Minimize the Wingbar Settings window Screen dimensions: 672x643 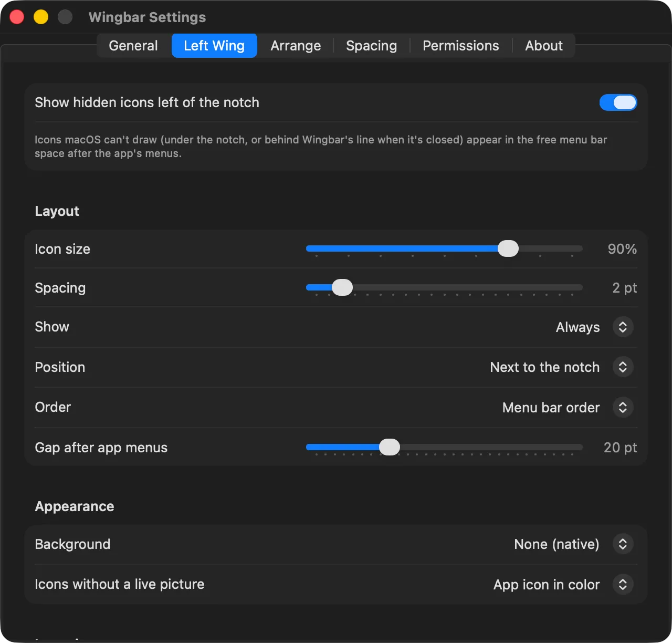(x=41, y=17)
